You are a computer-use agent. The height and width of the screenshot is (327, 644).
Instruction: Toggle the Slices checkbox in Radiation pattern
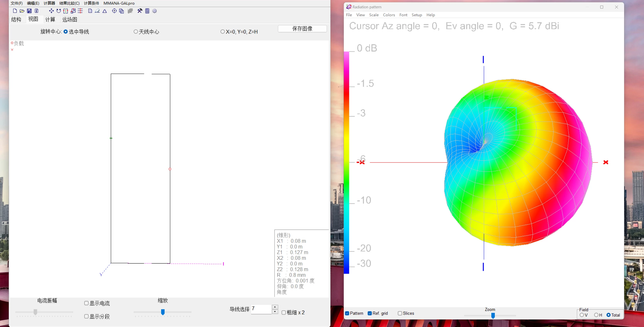click(400, 313)
